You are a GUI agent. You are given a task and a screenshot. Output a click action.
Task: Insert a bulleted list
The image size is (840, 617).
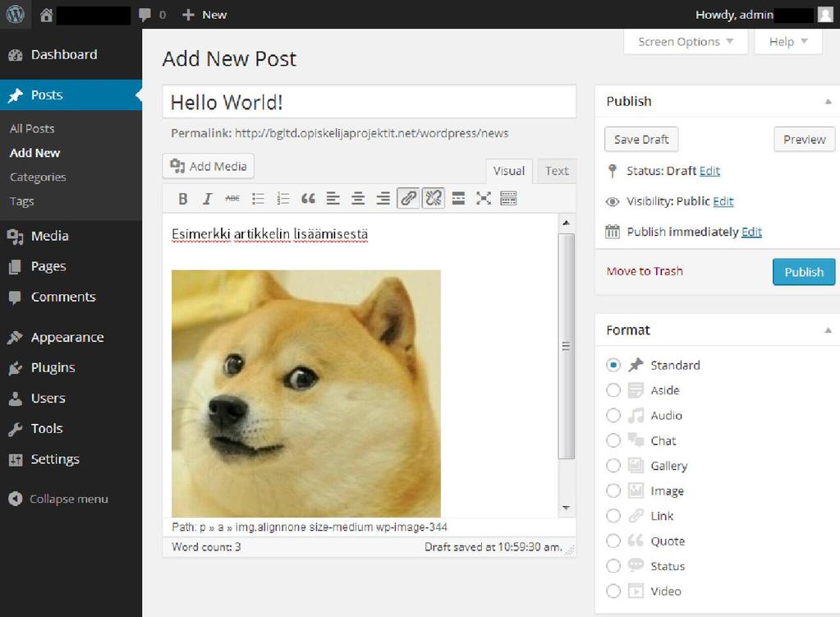click(x=258, y=199)
